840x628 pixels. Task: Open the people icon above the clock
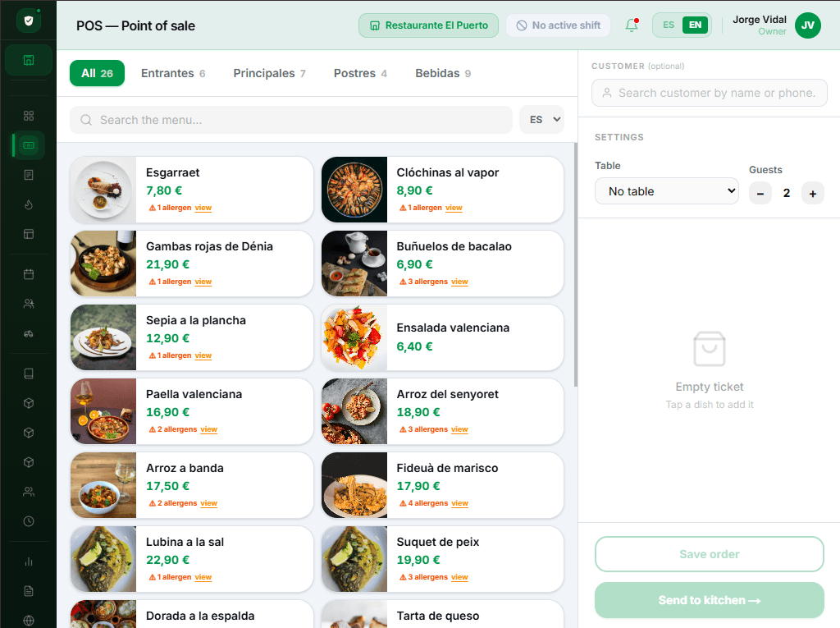tap(29, 492)
